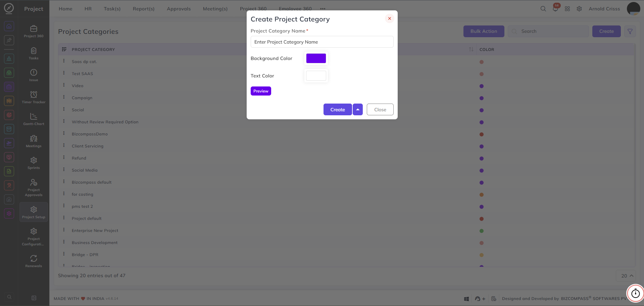This screenshot has width=644, height=306.
Task: Open the Home menu
Action: [x=65, y=9]
